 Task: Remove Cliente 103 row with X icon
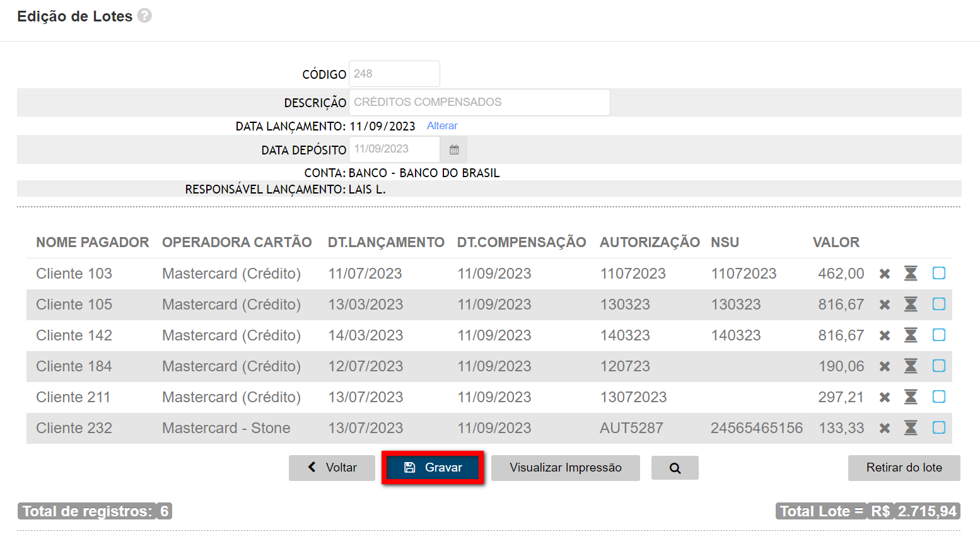(885, 274)
